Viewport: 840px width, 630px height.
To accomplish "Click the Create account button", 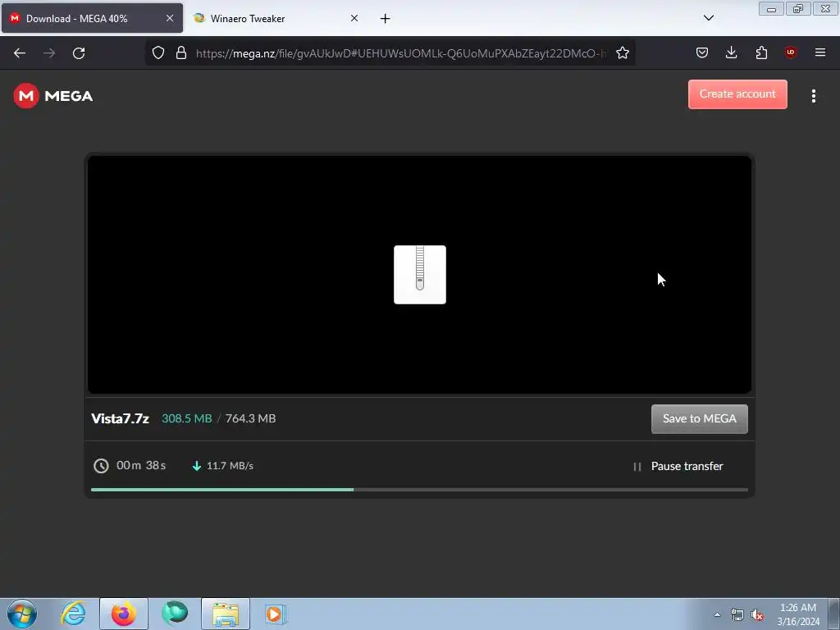I will click(737, 94).
